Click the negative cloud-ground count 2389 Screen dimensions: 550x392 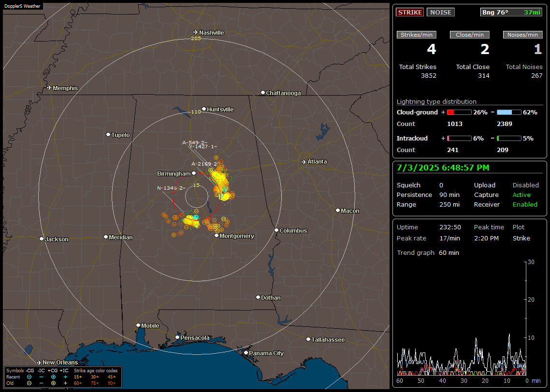tap(505, 124)
